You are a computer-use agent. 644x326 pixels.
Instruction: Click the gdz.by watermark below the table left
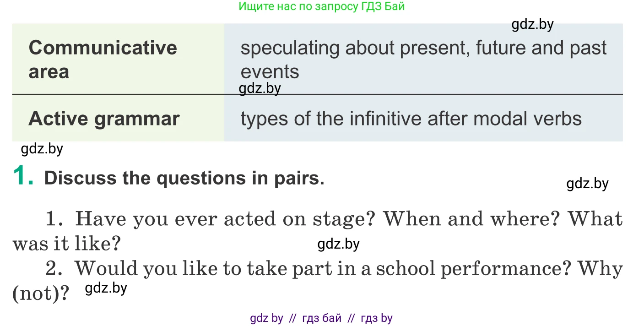tap(42, 148)
